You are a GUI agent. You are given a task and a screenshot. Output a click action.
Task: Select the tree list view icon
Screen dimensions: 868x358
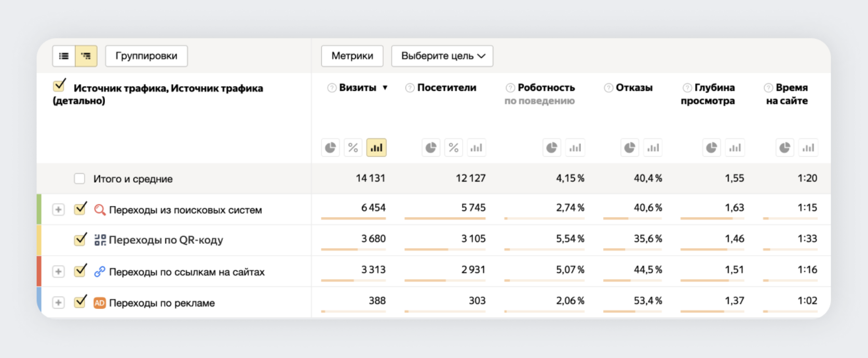pyautogui.click(x=86, y=56)
